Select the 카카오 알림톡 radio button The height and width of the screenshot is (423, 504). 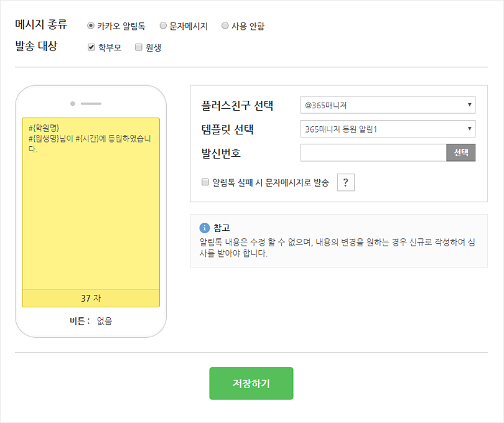(x=91, y=26)
